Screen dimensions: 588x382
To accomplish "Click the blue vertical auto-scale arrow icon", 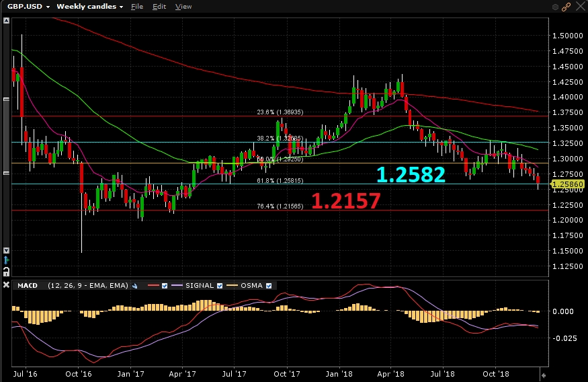I will [6, 260].
